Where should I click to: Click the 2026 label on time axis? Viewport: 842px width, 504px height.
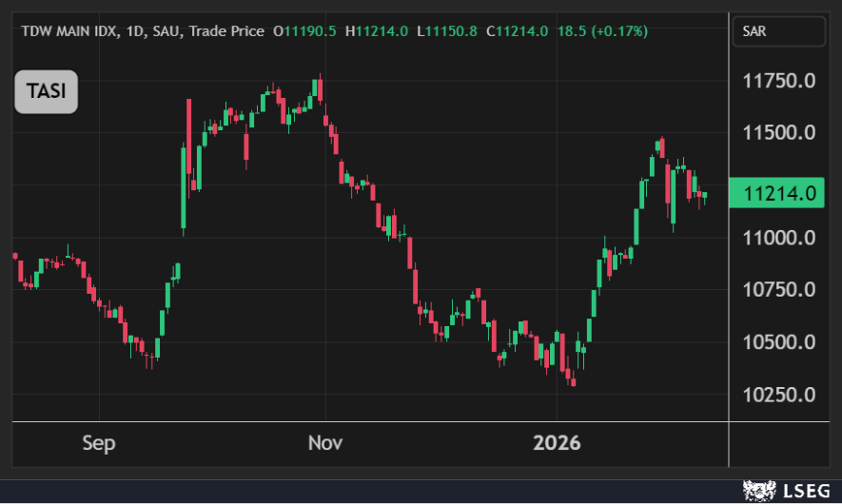pos(557,443)
